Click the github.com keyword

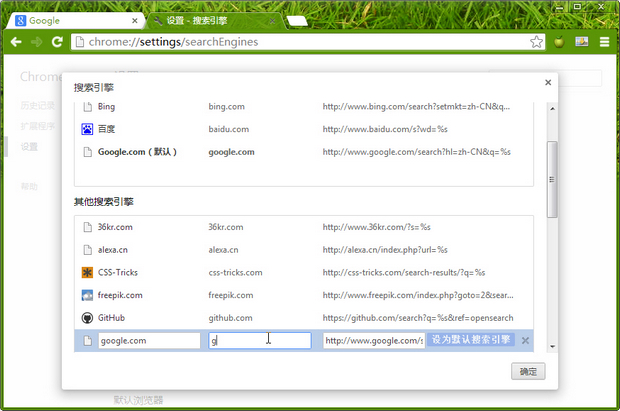coord(230,318)
